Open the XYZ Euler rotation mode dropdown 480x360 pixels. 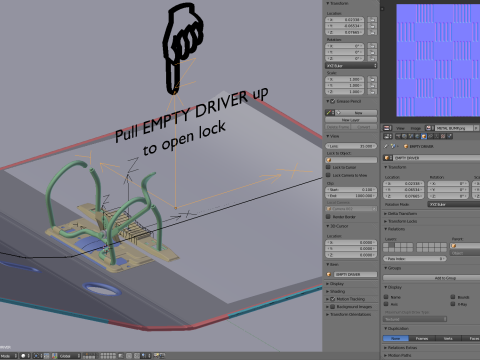click(x=351, y=66)
